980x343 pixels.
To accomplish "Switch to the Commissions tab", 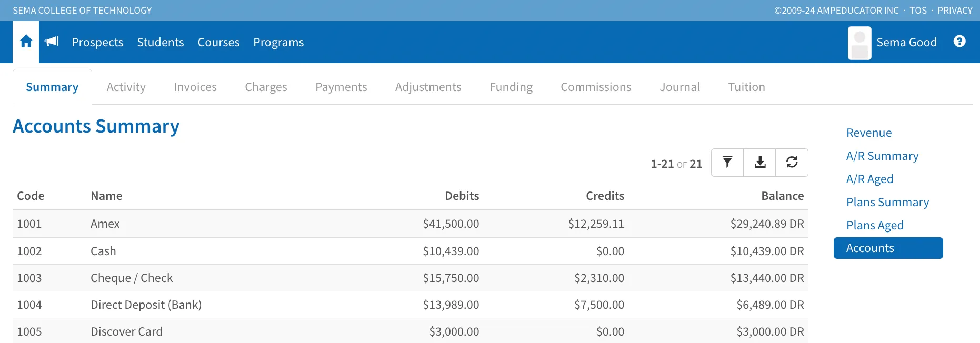I will click(596, 87).
